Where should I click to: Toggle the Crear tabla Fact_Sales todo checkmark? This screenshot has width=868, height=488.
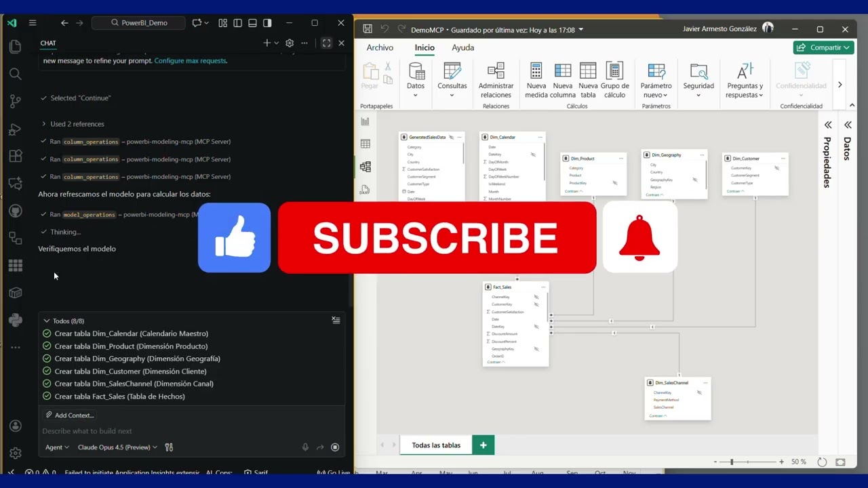pyautogui.click(x=47, y=396)
